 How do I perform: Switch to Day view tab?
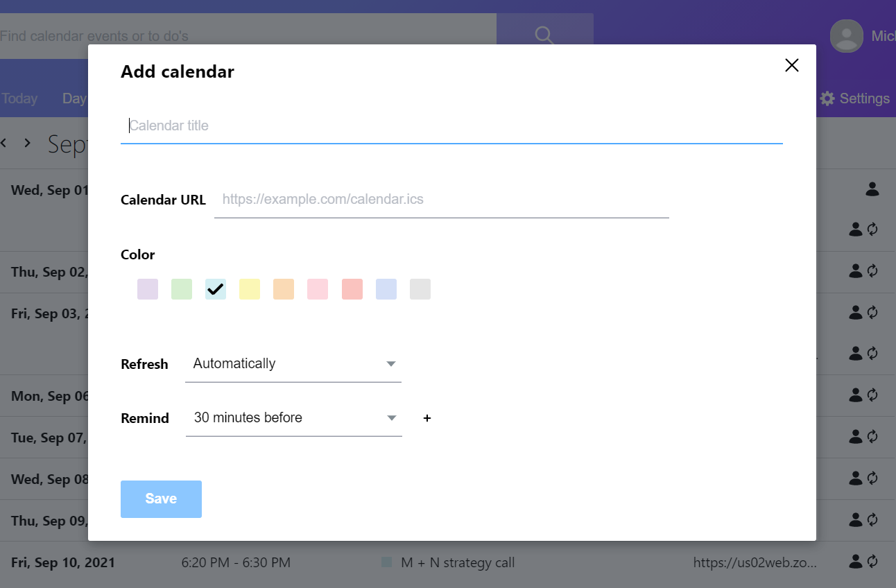click(x=74, y=98)
